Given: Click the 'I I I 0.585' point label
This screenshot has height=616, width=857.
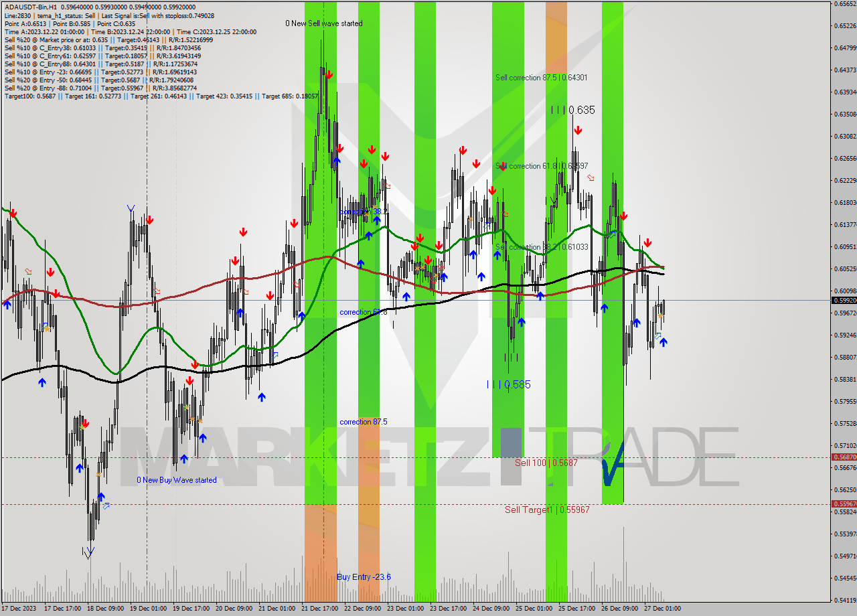Looking at the screenshot, I should [508, 384].
